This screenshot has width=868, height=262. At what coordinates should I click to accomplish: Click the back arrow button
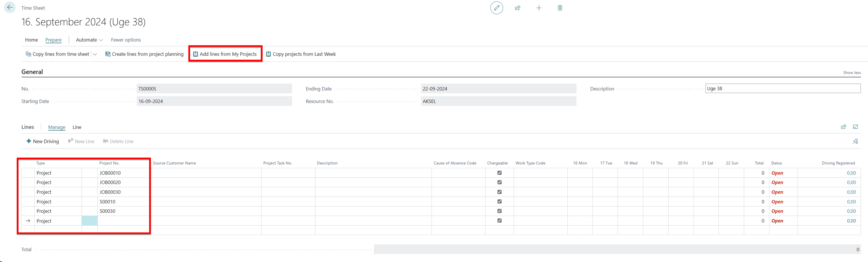10,7
